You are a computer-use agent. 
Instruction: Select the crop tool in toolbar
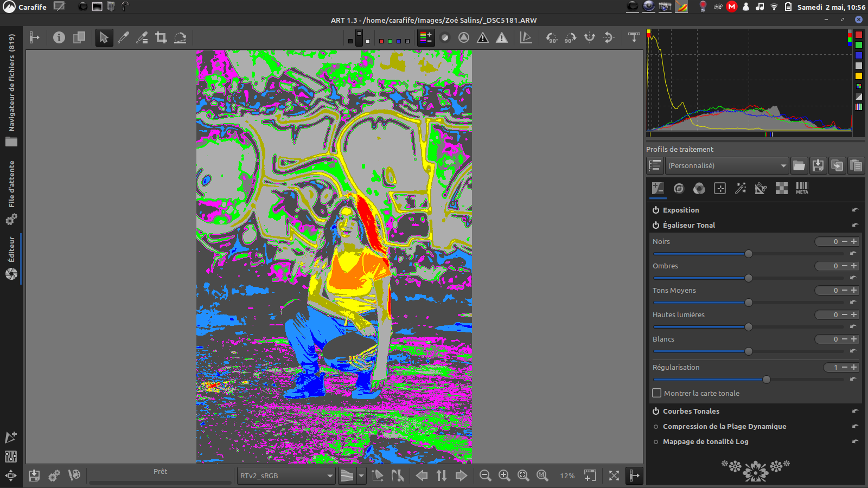(161, 37)
